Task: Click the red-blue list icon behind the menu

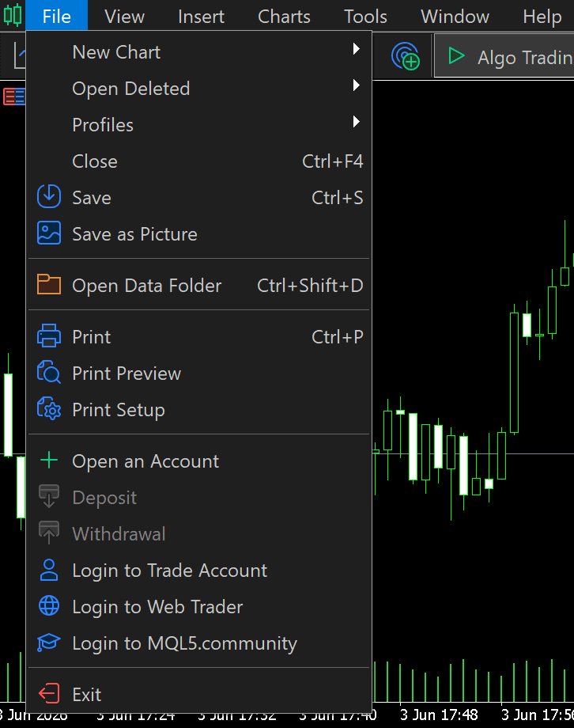Action: click(14, 97)
